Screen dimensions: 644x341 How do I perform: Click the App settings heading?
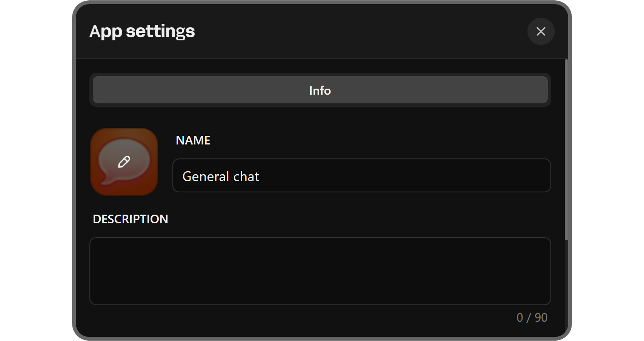point(142,31)
